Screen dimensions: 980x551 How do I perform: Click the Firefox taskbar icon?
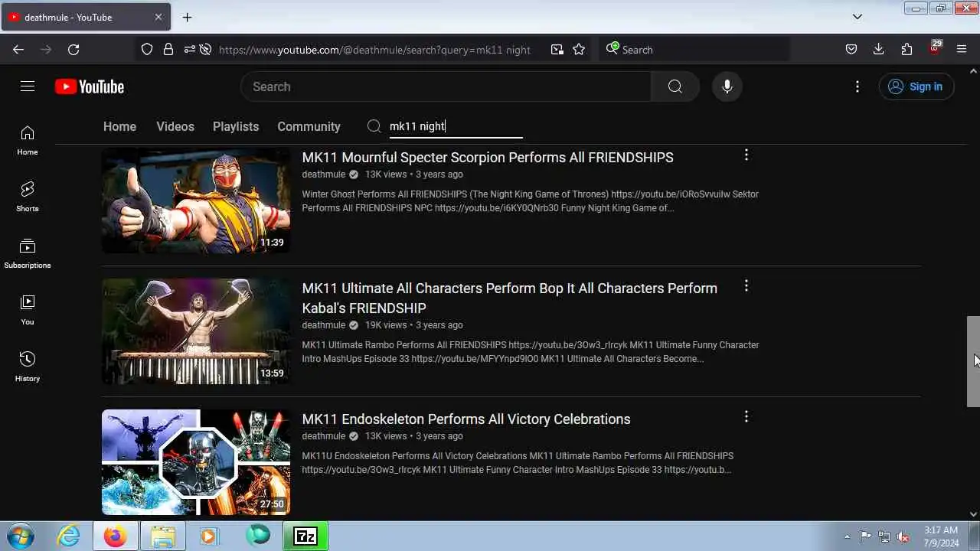[x=116, y=536]
